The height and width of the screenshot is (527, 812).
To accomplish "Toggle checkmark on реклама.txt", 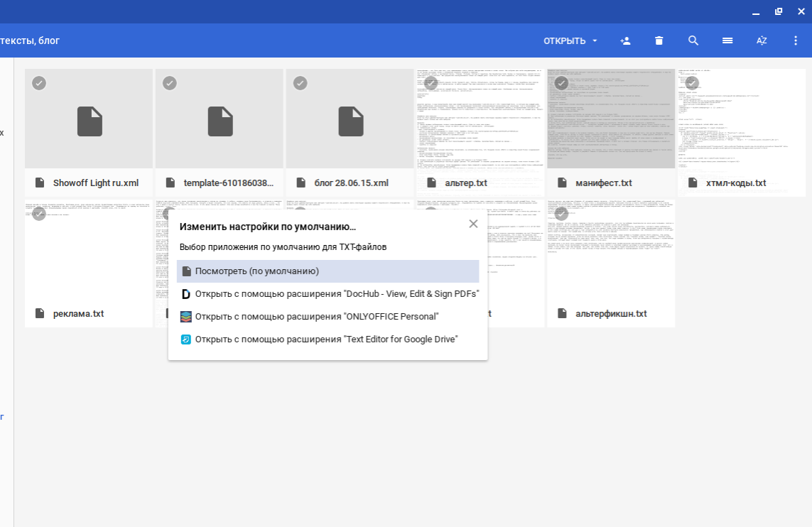I will [x=39, y=213].
